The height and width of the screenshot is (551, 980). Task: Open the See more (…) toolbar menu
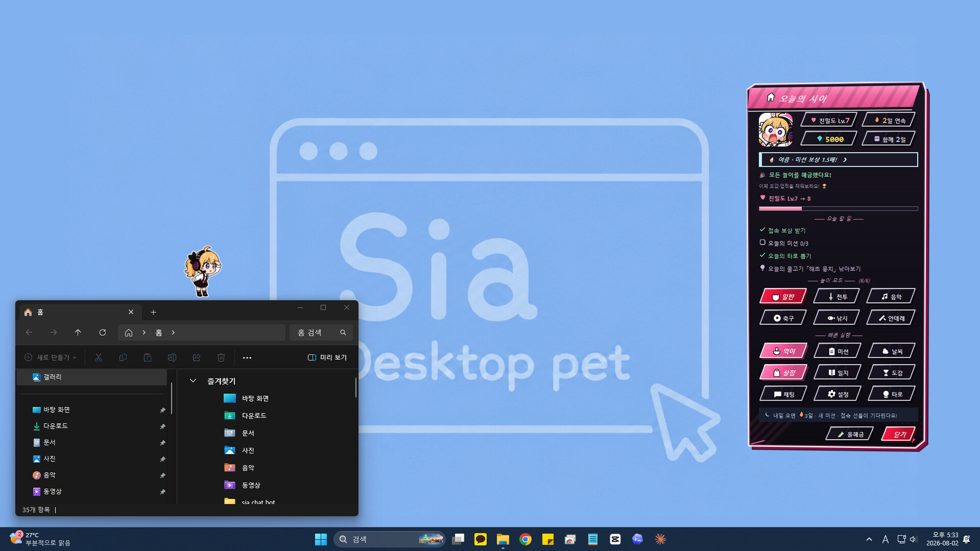coord(247,358)
